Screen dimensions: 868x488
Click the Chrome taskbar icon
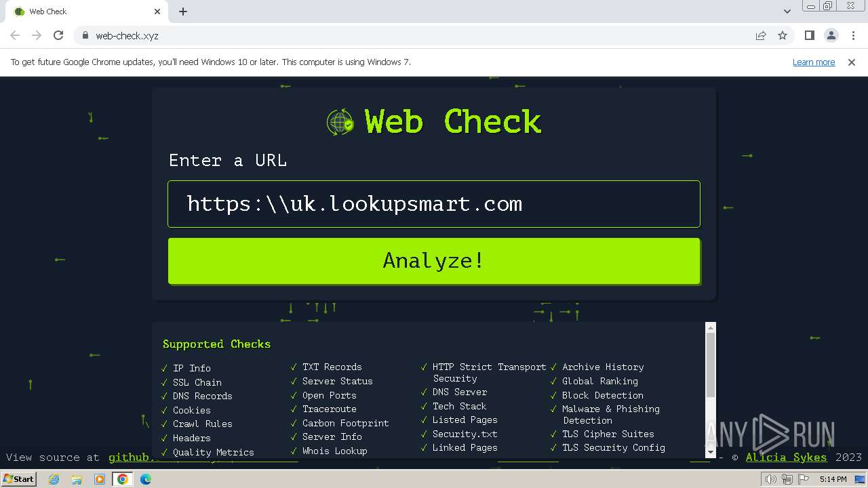[123, 479]
